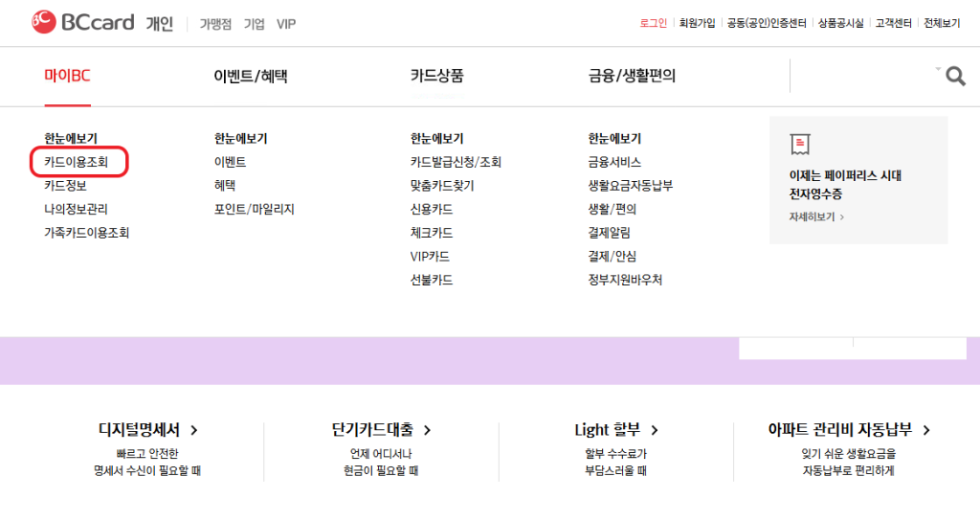Open 고객센터 in the top bar

[x=894, y=23]
